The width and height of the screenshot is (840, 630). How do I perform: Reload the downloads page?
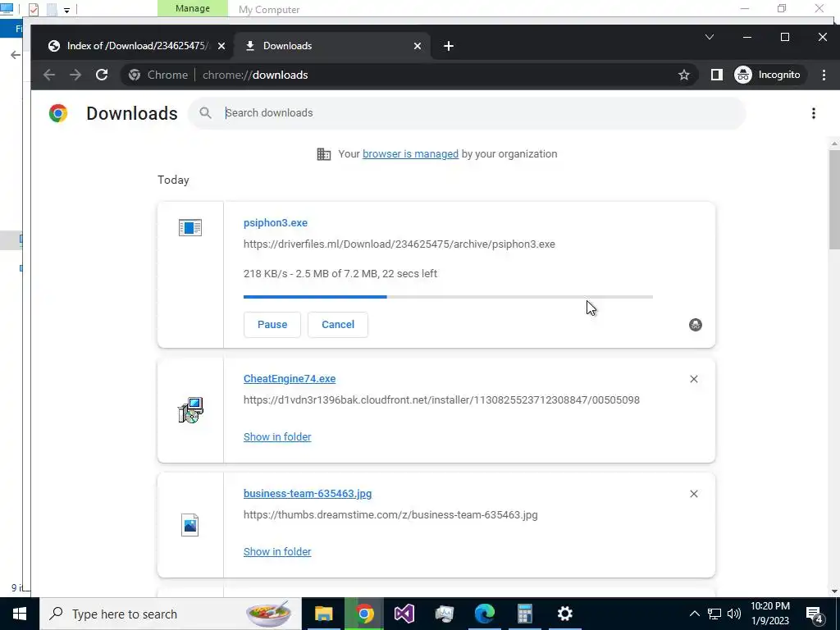tap(102, 75)
